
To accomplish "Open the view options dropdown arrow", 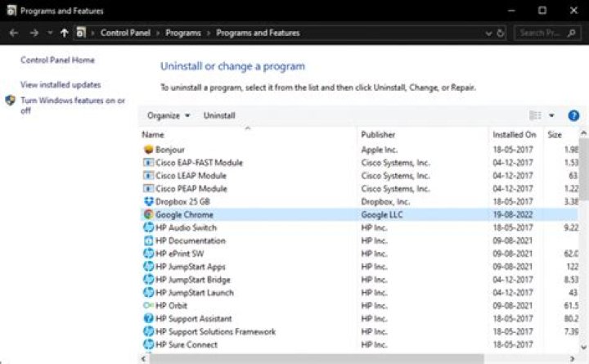I will click(x=551, y=115).
